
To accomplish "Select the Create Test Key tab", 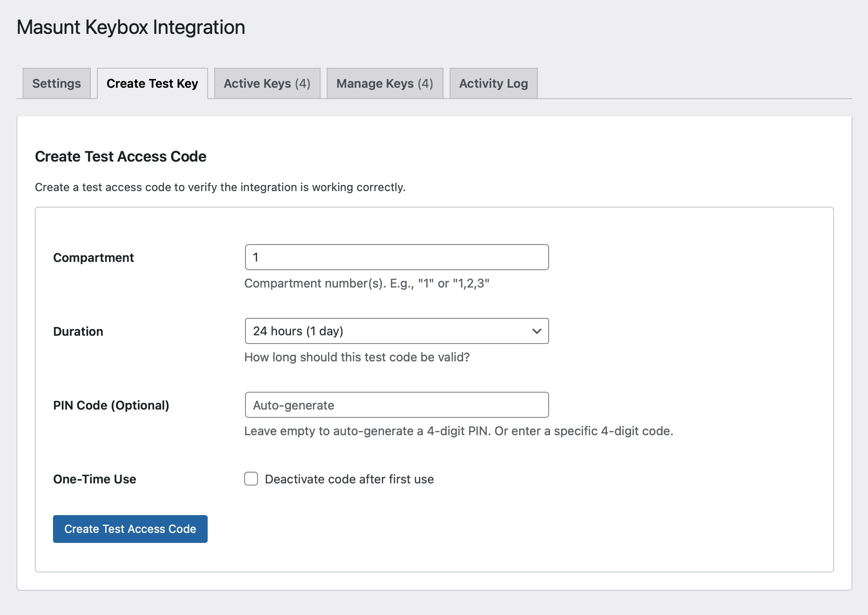I will point(152,83).
